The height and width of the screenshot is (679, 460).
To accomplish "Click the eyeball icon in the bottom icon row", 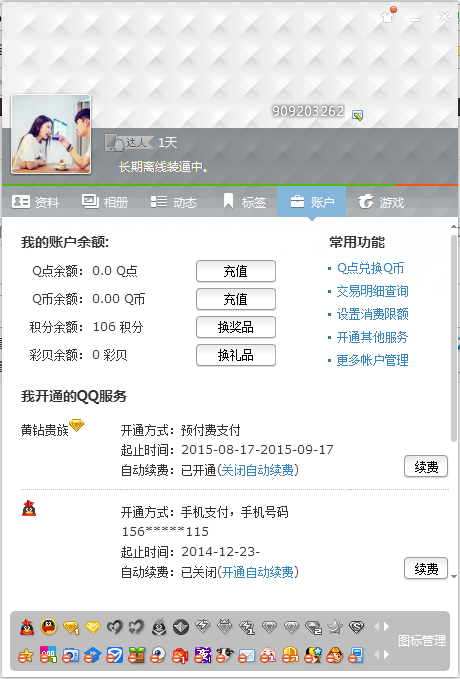I will point(159,655).
